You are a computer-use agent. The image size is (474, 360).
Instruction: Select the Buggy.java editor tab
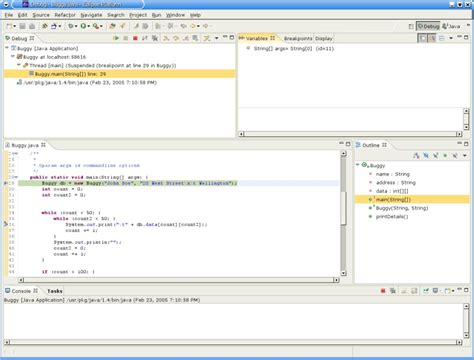[25, 145]
